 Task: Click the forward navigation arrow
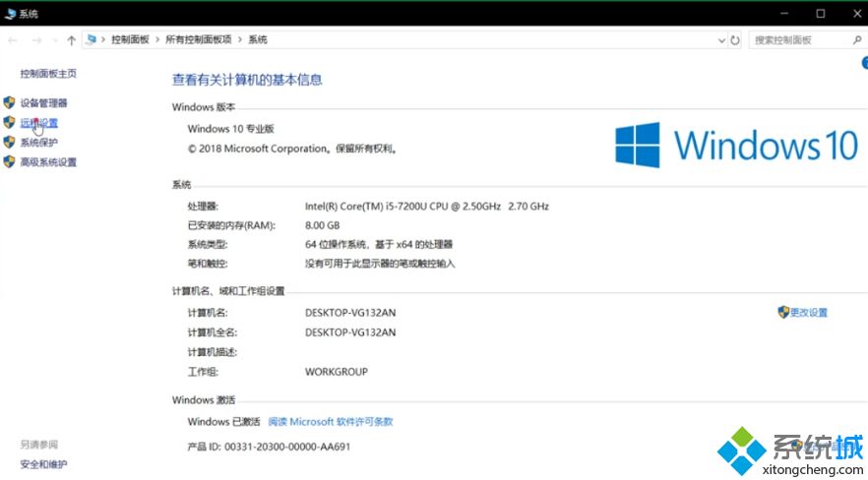36,40
